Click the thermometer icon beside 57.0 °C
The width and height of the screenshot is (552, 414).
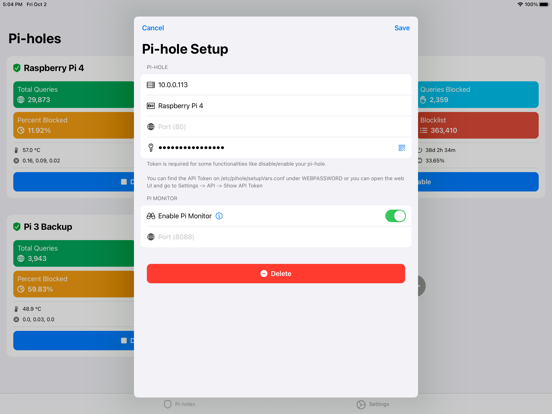[x=16, y=150]
